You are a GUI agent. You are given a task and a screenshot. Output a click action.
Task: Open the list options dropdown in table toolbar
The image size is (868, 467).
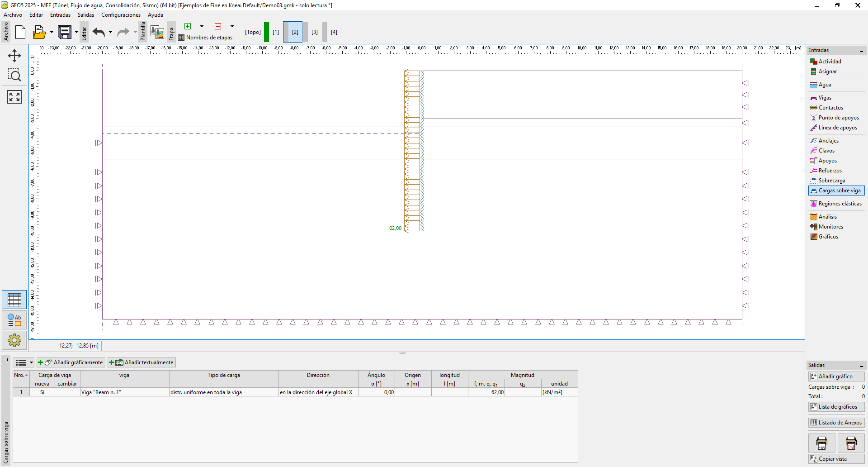31,362
